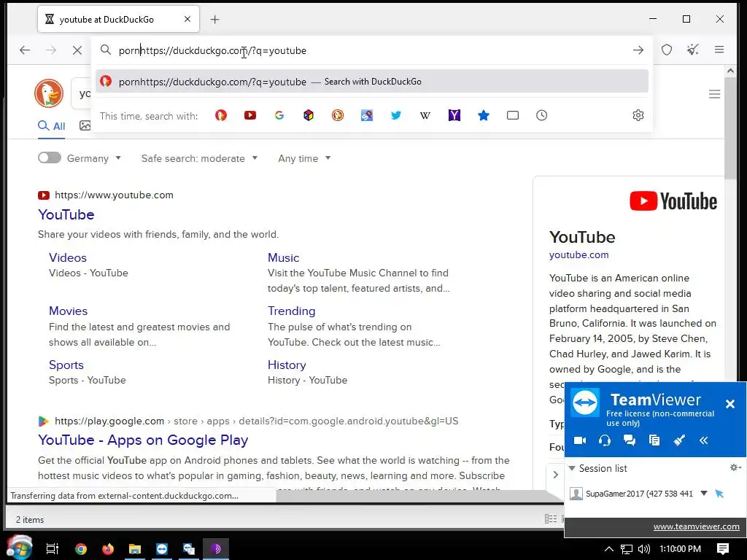
Task: Open the Music sitelink
Action: (284, 257)
